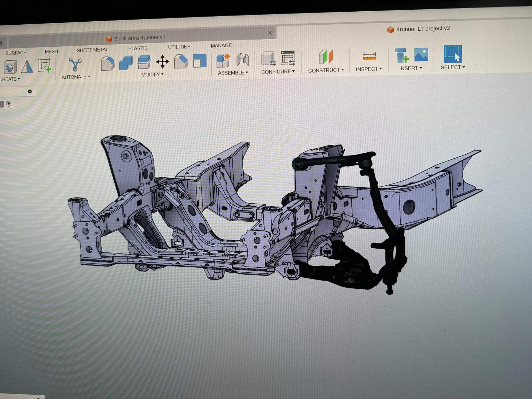Switch to the UTILITIES tab
The height and width of the screenshot is (399, 532).
[x=179, y=47]
